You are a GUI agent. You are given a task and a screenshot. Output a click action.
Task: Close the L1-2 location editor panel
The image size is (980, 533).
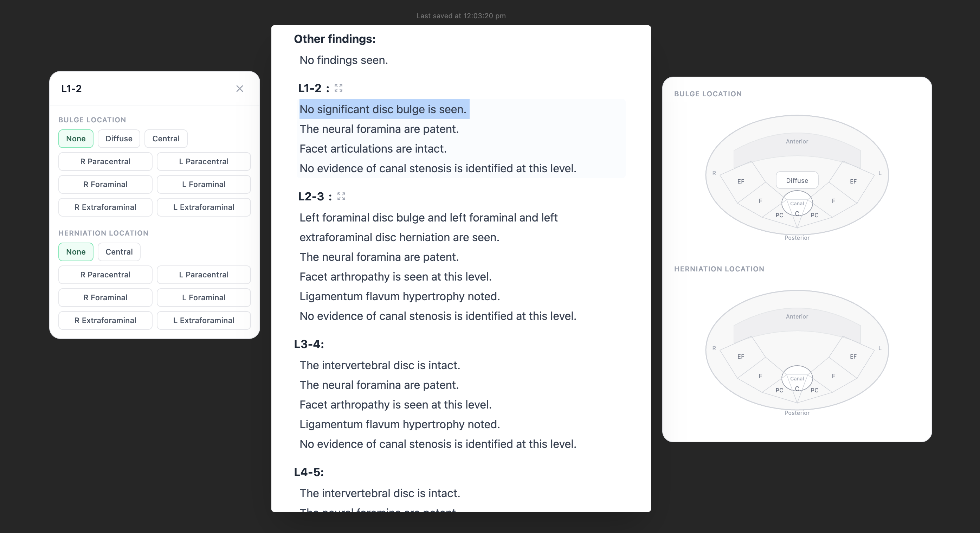(x=240, y=89)
